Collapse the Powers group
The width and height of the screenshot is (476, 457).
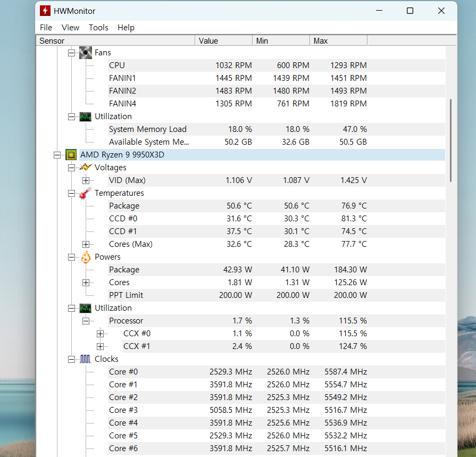[x=71, y=257]
